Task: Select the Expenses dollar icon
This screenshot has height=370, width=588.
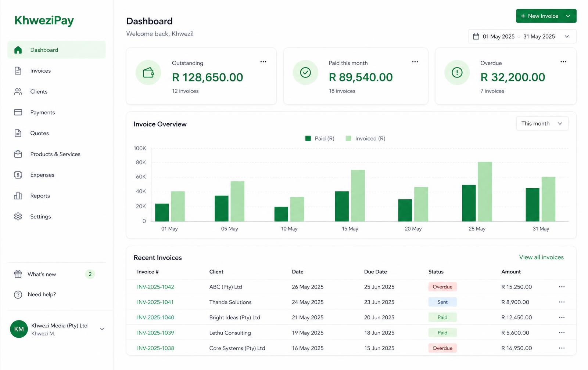Action: pos(18,175)
